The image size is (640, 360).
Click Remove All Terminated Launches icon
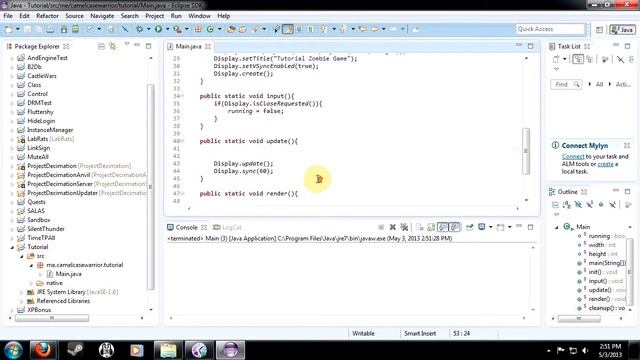pyautogui.click(x=404, y=227)
